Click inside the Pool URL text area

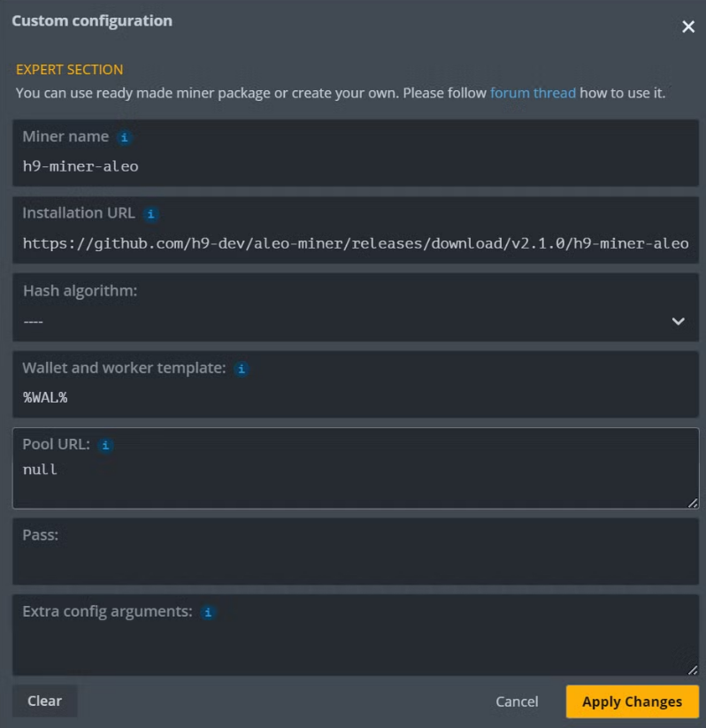pos(355,478)
